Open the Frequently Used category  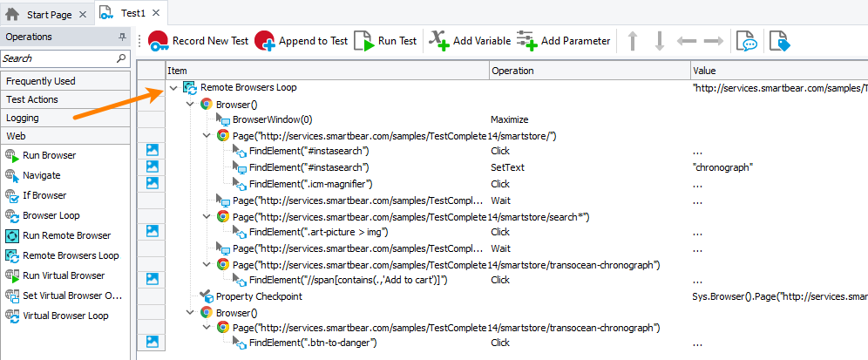coord(66,81)
